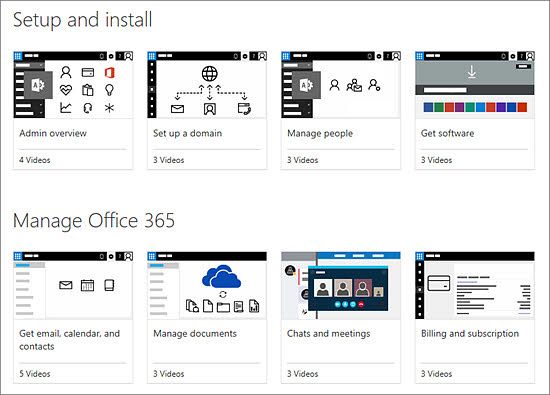Click the Admin overview thumbnail image
Screen dimensions: 550x395
(73, 85)
